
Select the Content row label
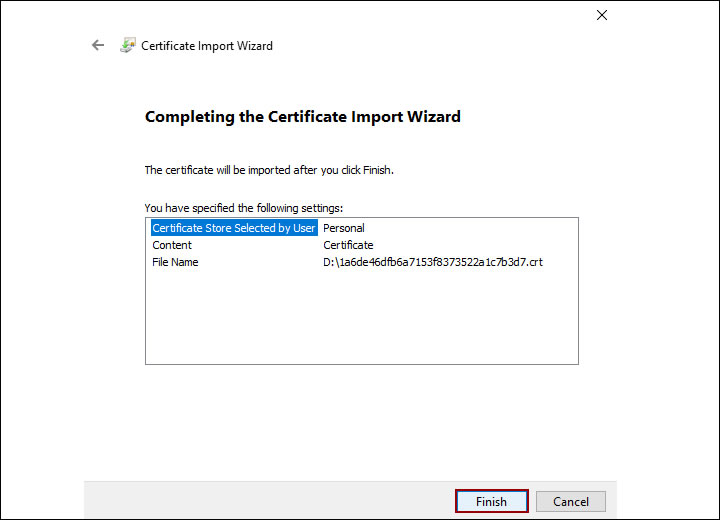[172, 245]
